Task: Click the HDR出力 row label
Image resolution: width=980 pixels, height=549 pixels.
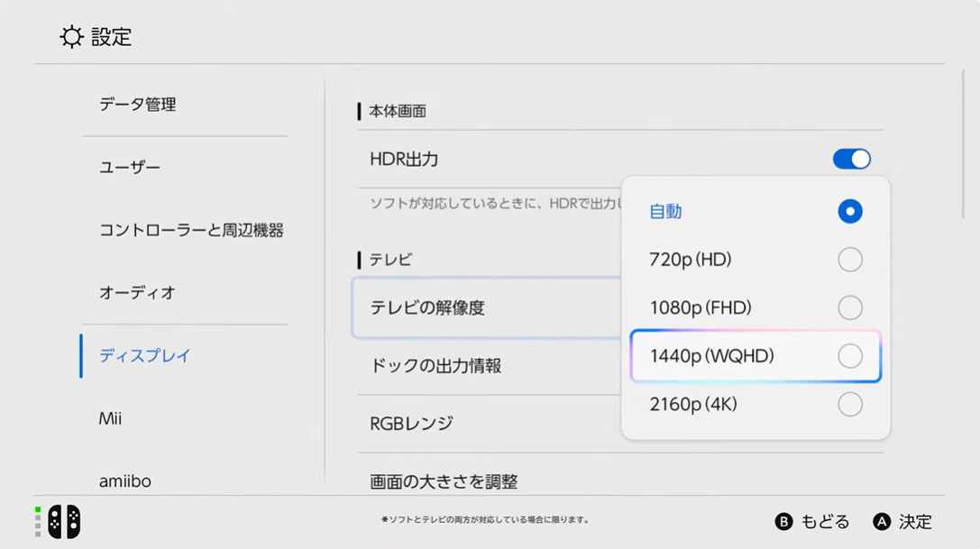Action: 404,159
